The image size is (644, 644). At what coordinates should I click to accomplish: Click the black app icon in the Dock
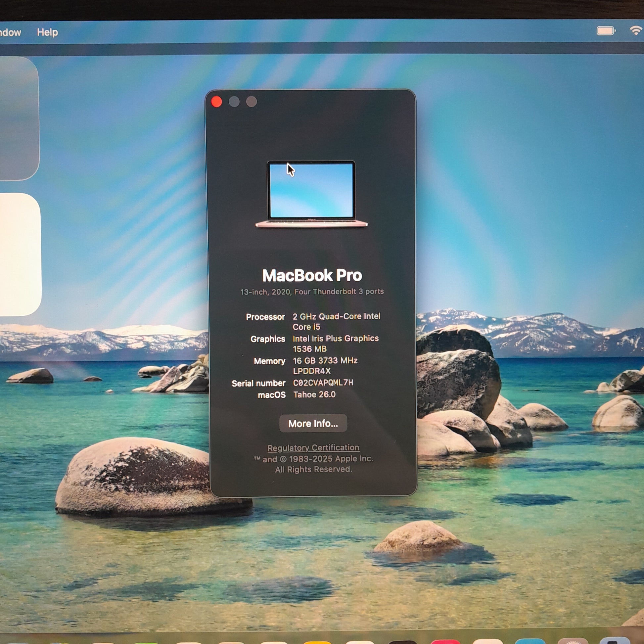click(x=403, y=642)
